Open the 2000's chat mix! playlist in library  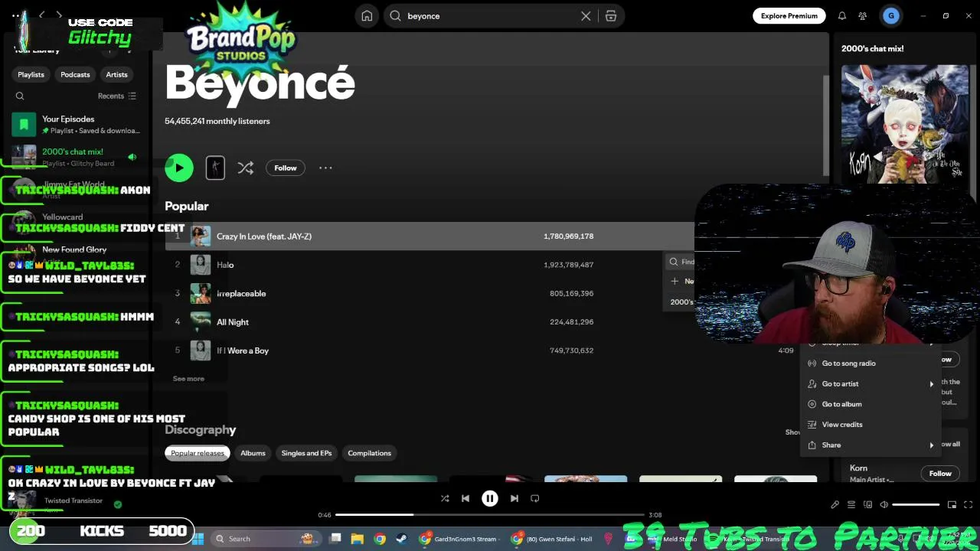pyautogui.click(x=77, y=157)
